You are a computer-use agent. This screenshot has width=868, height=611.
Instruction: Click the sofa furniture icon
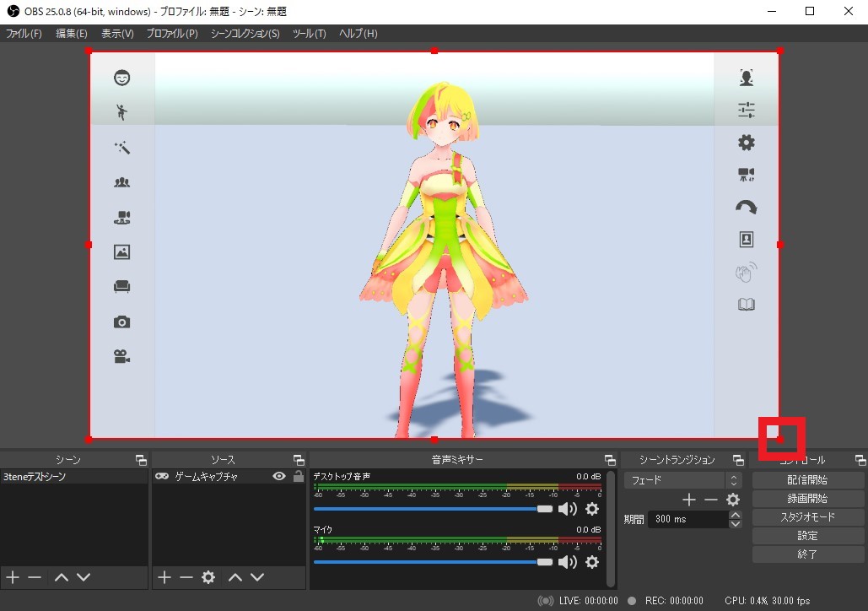[121, 286]
